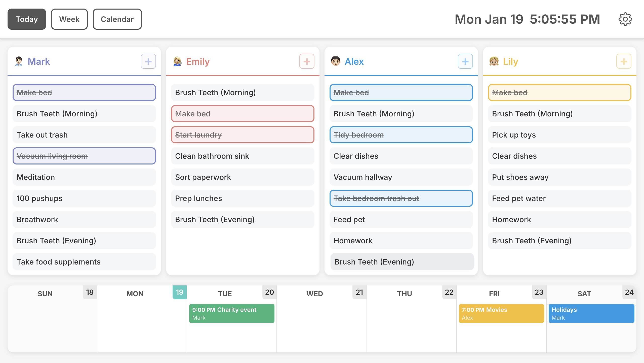Select the highlighted date 19 on Monday

pyautogui.click(x=179, y=292)
